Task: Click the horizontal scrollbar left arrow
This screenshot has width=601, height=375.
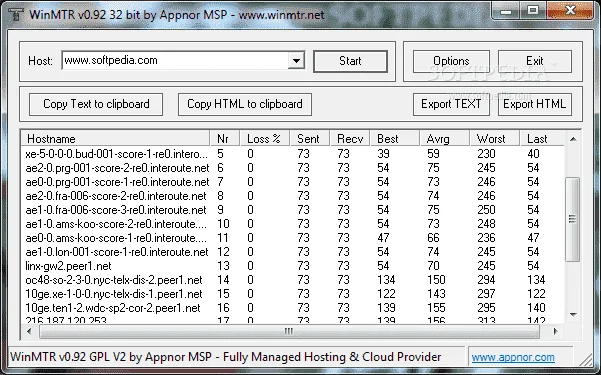Action: click(29, 331)
